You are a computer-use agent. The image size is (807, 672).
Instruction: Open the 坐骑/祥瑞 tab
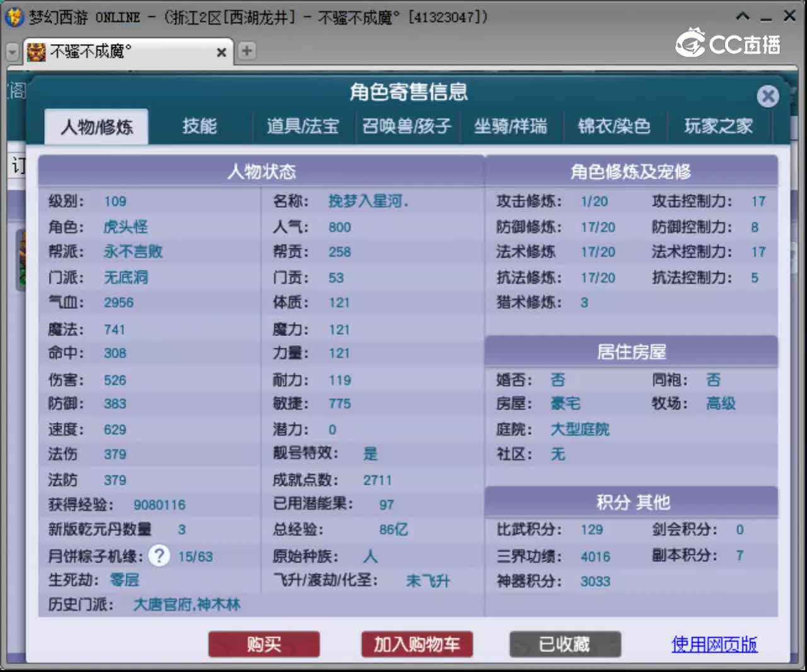point(511,126)
